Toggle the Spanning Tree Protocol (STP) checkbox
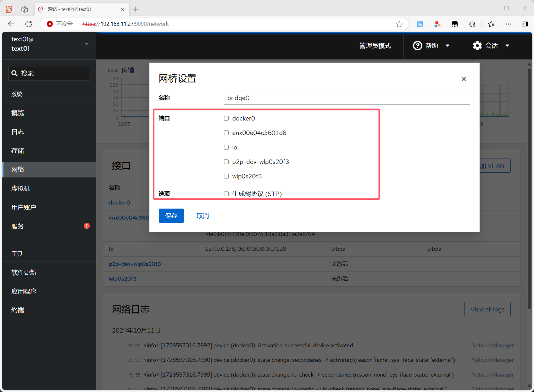Viewport: 534px width, 392px height. coord(226,194)
